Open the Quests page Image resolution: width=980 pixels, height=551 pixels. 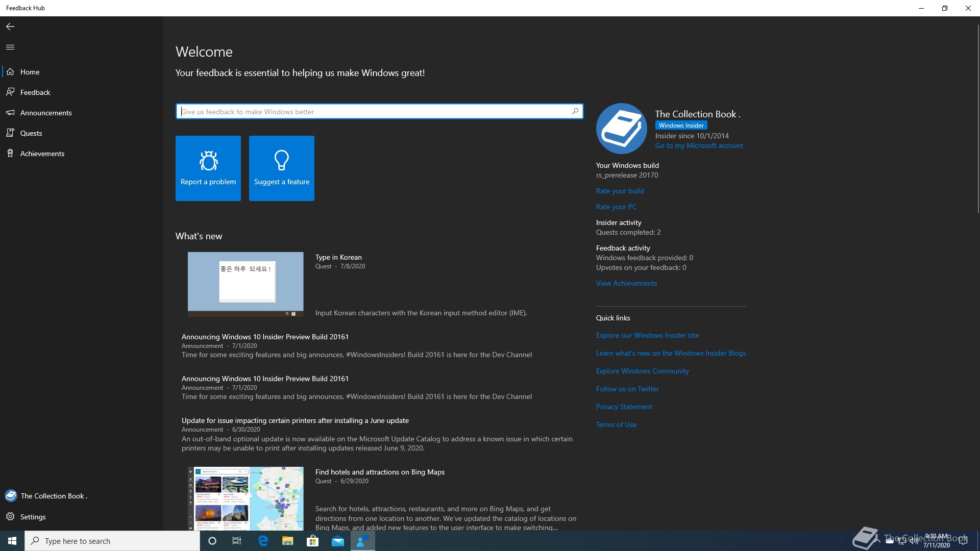82,133
